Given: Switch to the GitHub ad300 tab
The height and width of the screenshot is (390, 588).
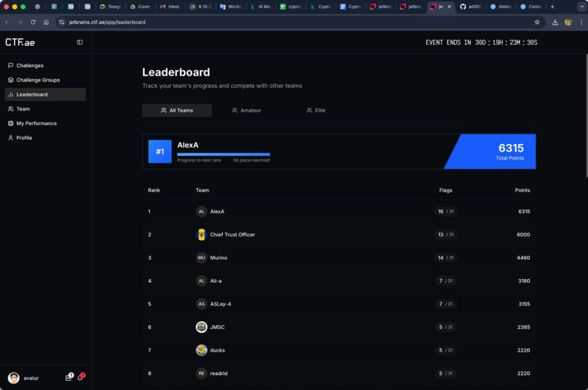Looking at the screenshot, I should click(471, 6).
